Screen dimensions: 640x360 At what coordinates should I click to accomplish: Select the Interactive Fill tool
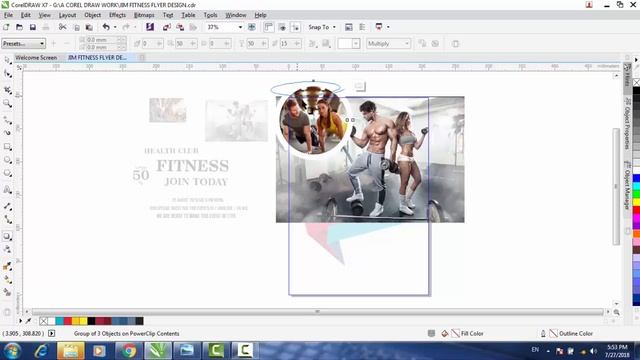coord(7,279)
